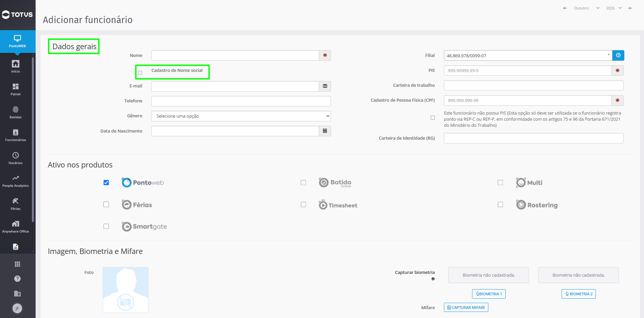
Task: Open the Filial dropdown
Action: (528, 55)
